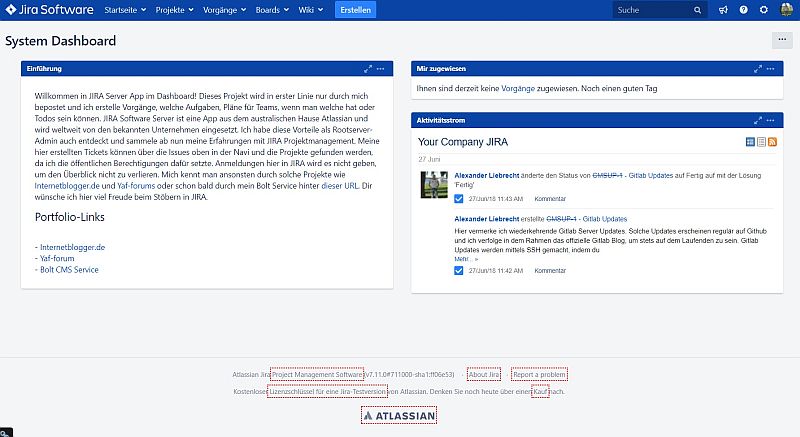Open the Vorgänge link in Mir zugewiesen

tap(518, 88)
